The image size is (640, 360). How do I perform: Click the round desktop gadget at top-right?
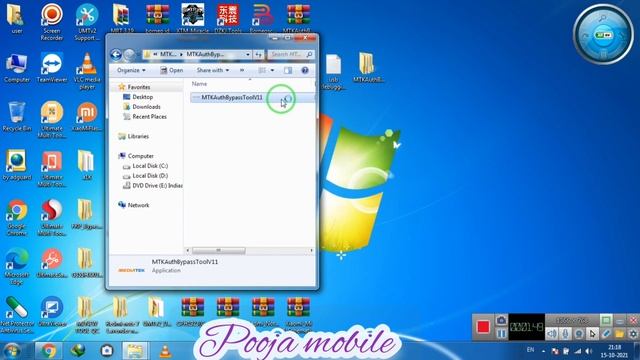point(603,34)
